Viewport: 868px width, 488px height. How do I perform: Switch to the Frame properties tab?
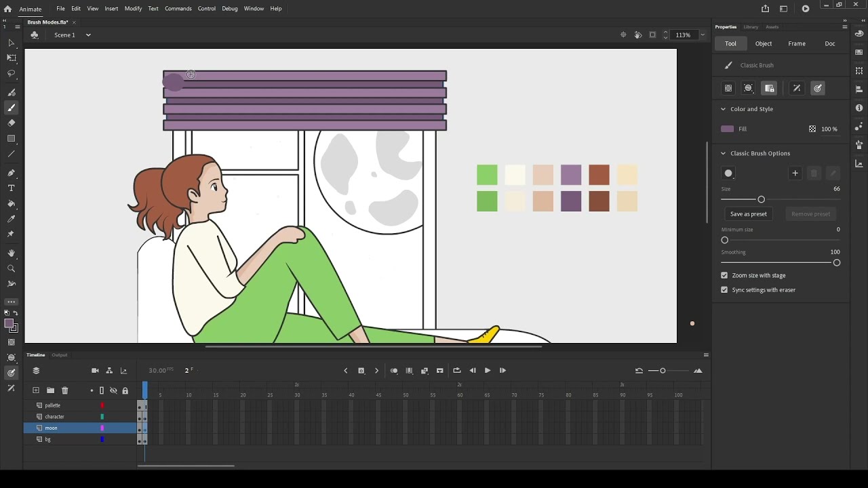797,43
